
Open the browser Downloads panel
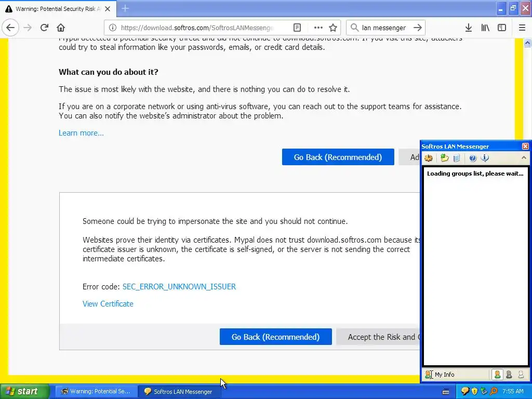[469, 28]
